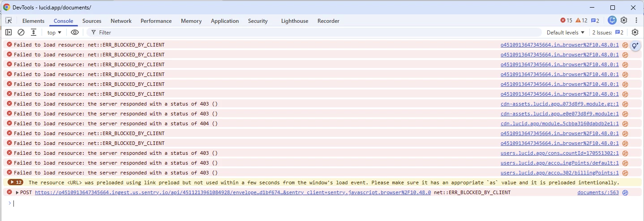
Task: Open console settings gear beside 2 Issues
Action: click(x=635, y=32)
